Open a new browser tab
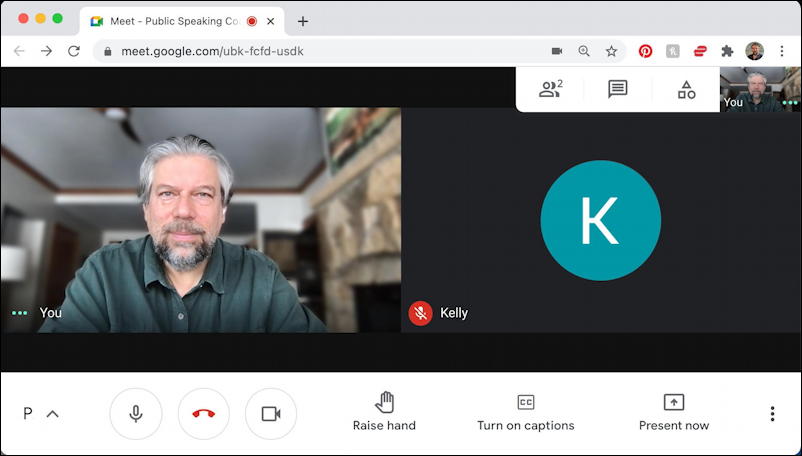 click(x=303, y=21)
